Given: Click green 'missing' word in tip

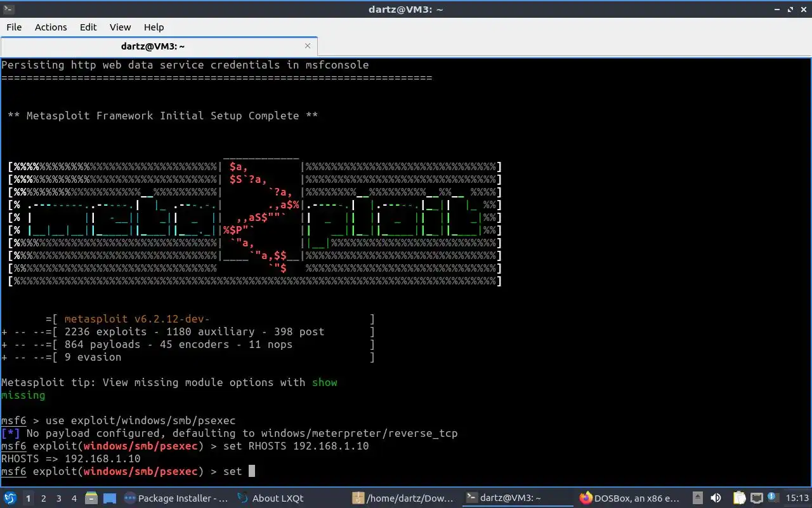Looking at the screenshot, I should coord(23,395).
